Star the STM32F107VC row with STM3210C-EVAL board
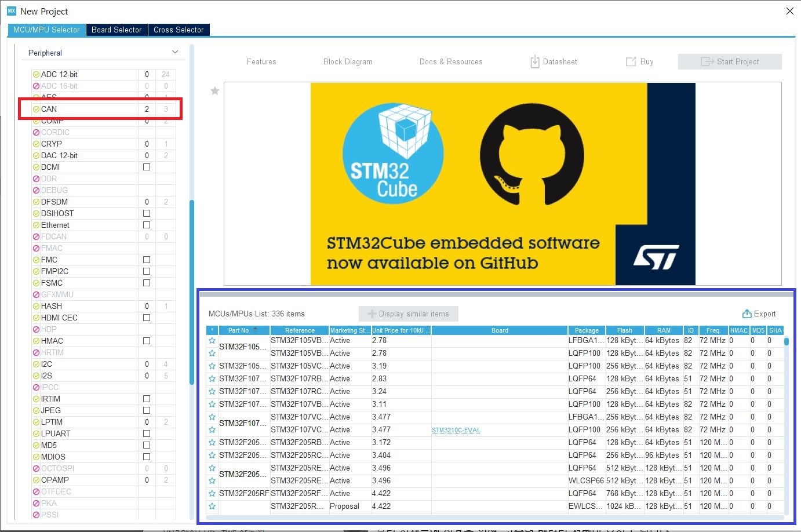The width and height of the screenshot is (801, 532). click(x=212, y=430)
